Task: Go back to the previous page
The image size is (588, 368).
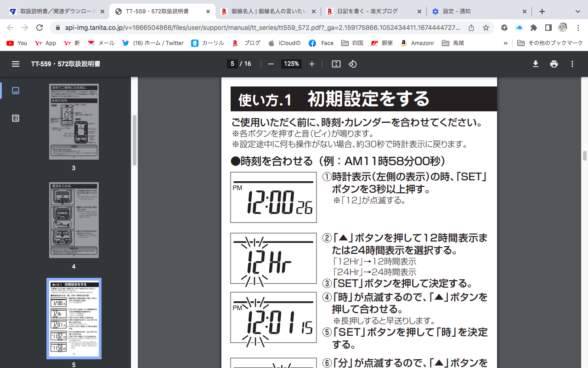Action: 11,28
